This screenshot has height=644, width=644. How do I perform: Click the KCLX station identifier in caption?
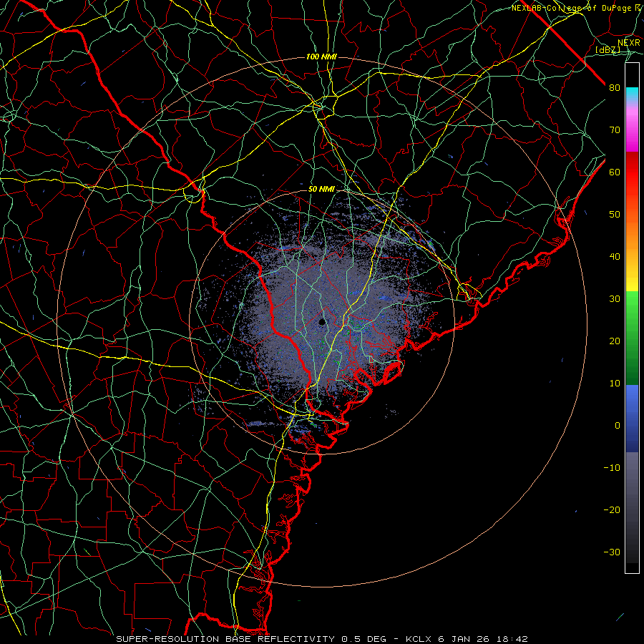[x=419, y=639]
